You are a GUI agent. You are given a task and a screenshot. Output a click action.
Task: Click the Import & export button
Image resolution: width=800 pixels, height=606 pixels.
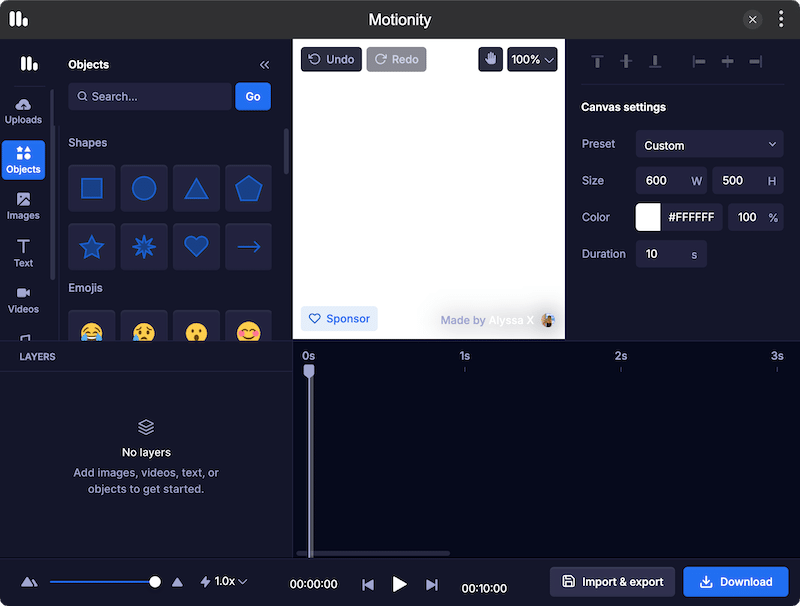(612, 582)
